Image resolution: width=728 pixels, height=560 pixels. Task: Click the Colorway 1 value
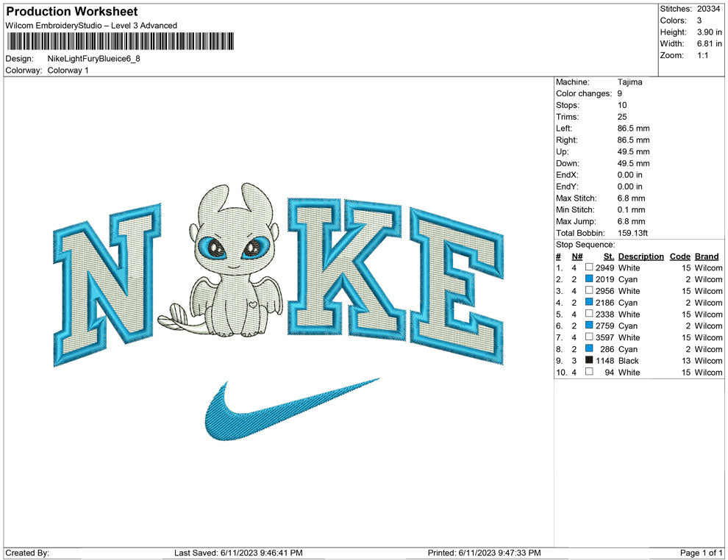coord(68,71)
